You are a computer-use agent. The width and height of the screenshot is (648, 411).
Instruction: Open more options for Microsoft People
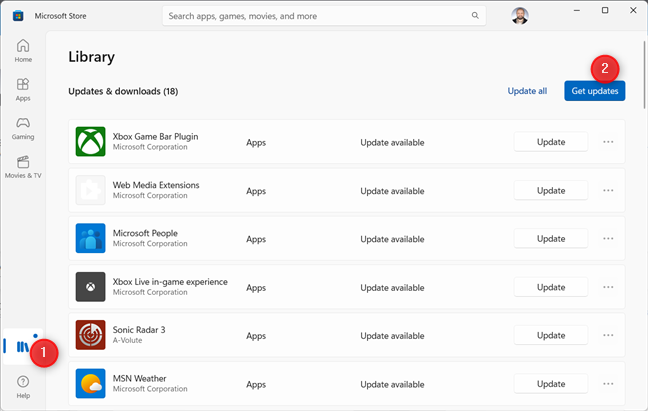(x=608, y=238)
